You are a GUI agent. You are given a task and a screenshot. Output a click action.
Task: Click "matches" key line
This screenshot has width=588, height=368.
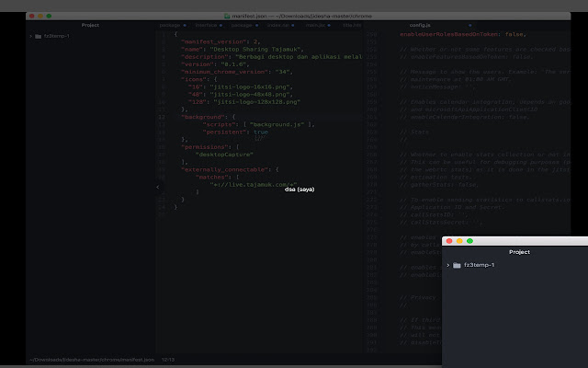point(217,177)
